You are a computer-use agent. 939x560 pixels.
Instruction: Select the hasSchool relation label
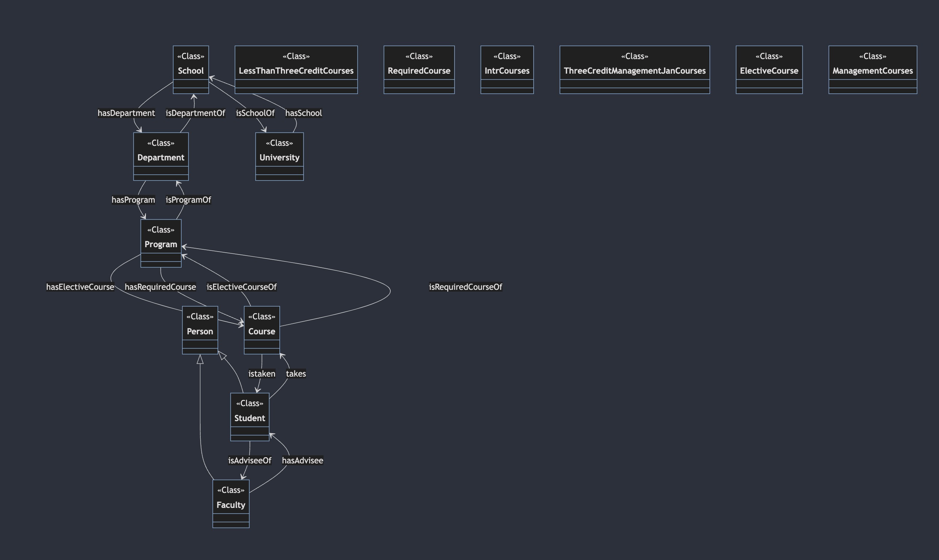304,113
